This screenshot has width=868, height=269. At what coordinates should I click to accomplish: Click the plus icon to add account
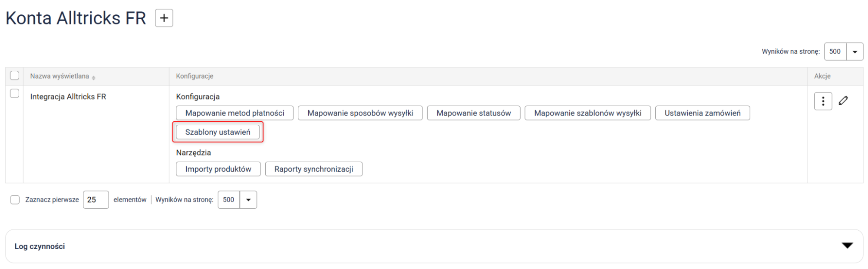164,18
